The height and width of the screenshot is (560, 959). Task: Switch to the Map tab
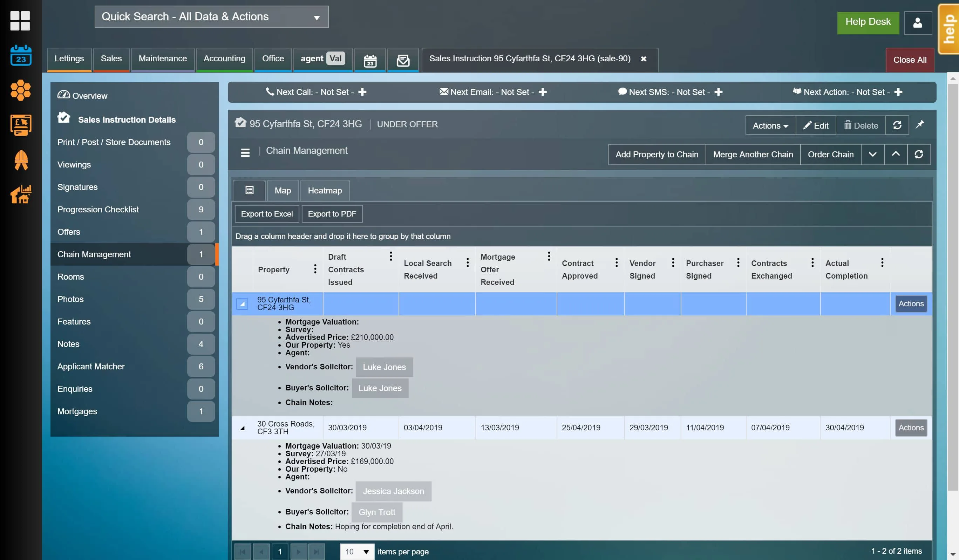point(283,190)
